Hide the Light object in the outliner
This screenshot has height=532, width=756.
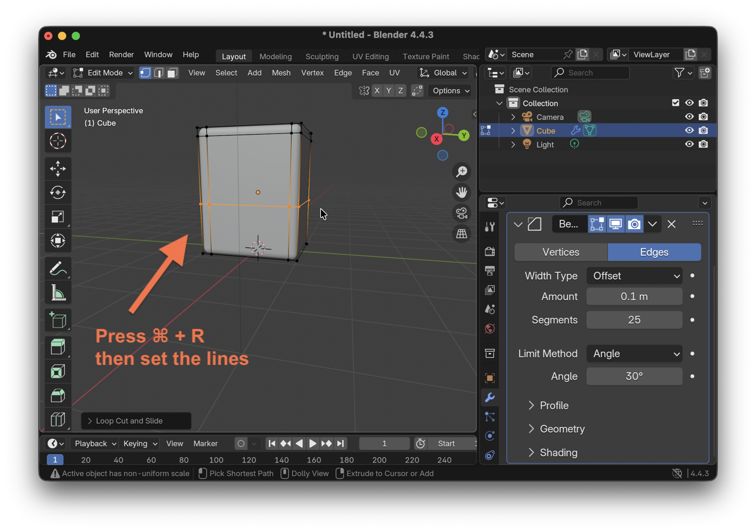click(689, 143)
